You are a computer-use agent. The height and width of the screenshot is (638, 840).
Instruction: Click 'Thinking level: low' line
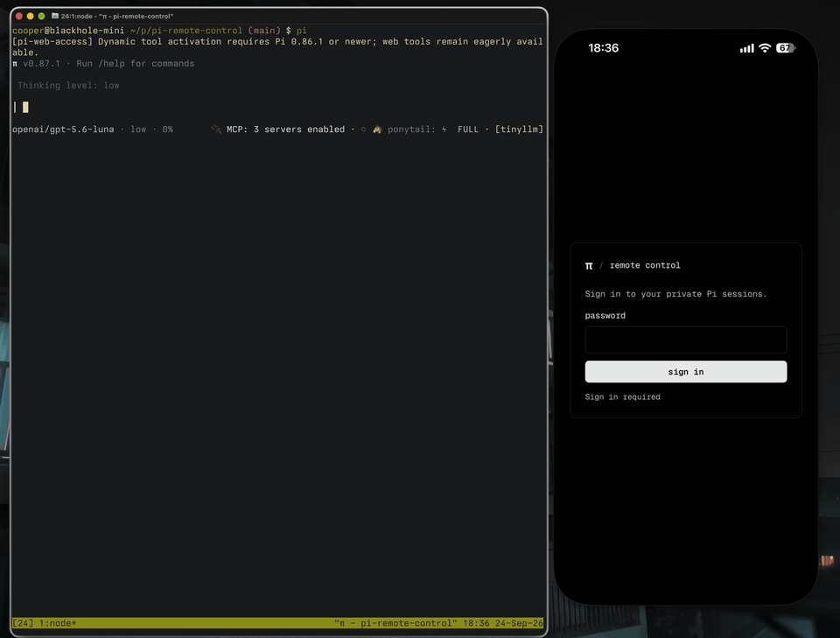68,85
